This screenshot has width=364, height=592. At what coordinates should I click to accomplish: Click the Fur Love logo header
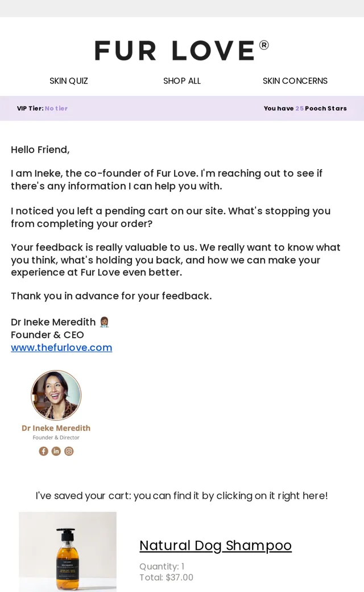tap(181, 50)
